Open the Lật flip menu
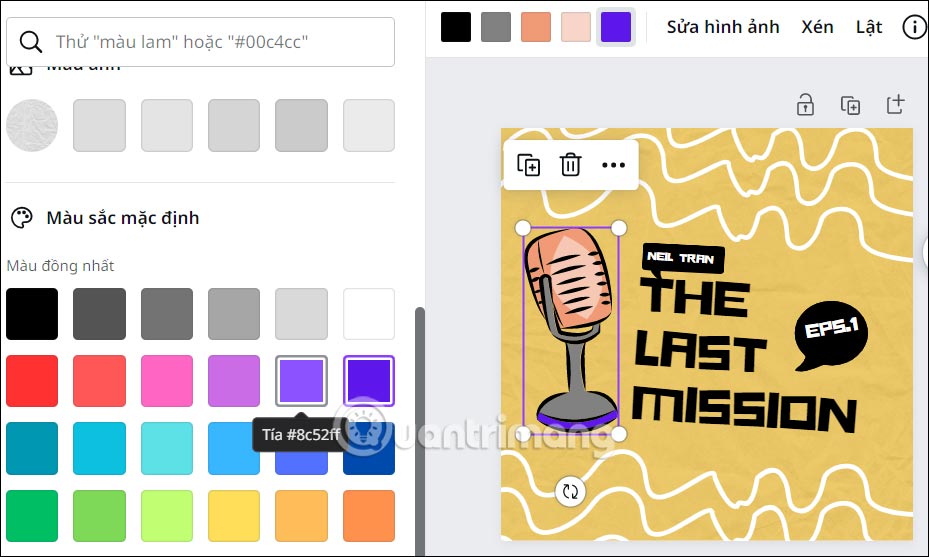 click(869, 27)
